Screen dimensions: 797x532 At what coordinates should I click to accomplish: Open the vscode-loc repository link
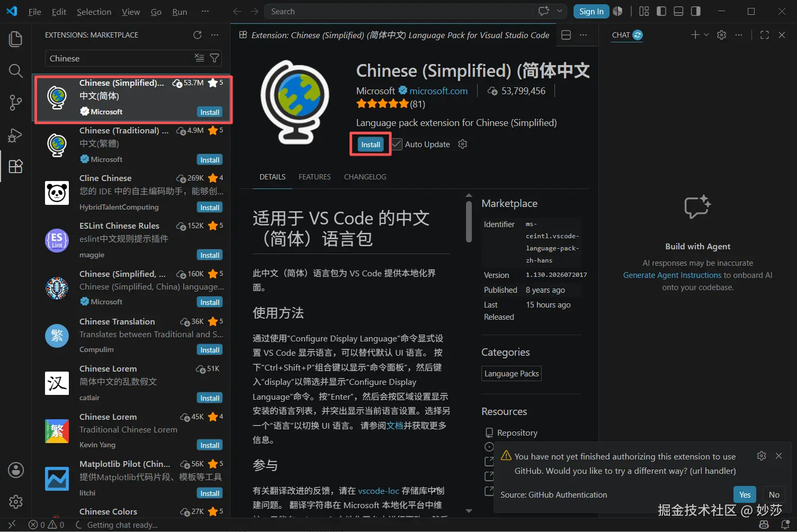click(379, 491)
